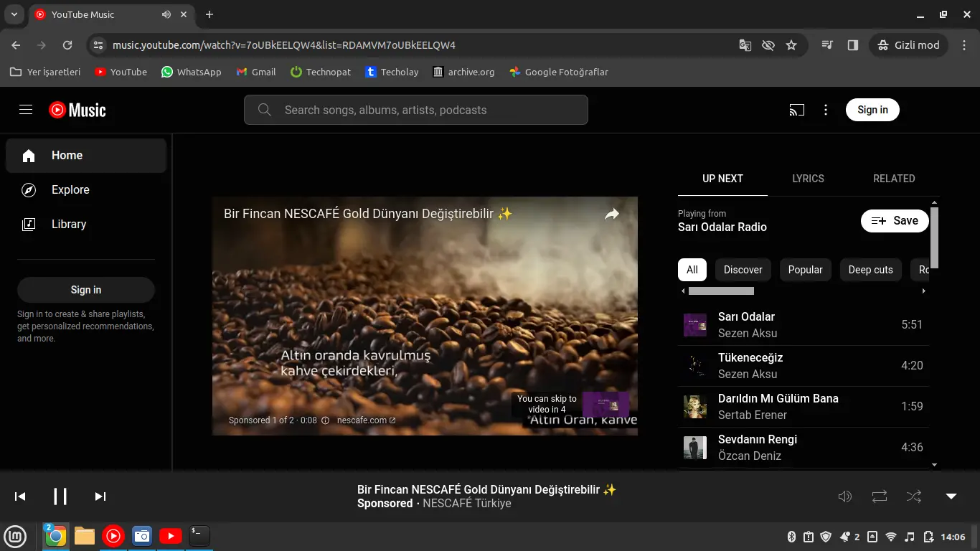
Task: Open the Yer İşaretleri bookmarks folder
Action: (x=44, y=72)
